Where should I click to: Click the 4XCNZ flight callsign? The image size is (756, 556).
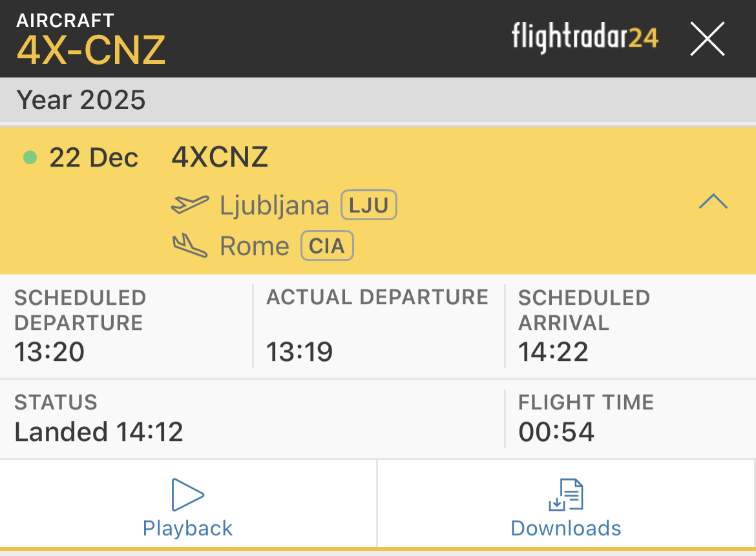tap(220, 158)
